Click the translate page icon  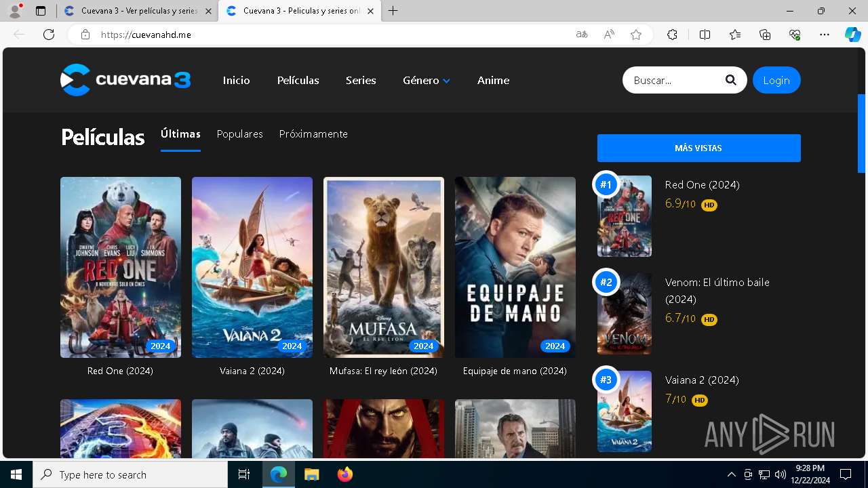click(x=582, y=35)
